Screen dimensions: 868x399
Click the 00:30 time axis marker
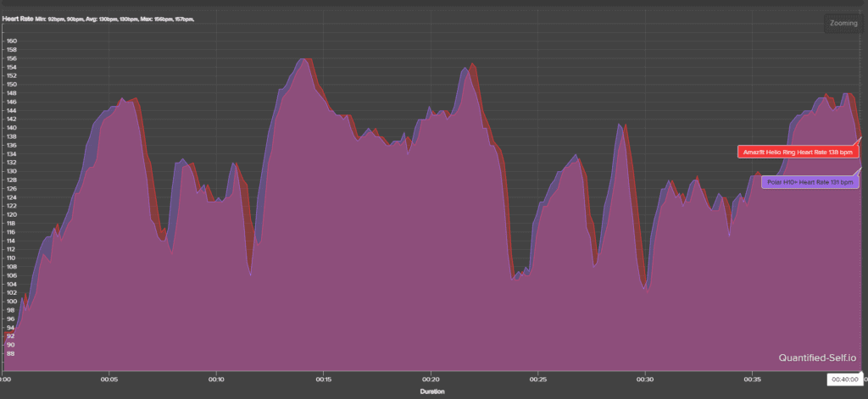click(x=645, y=380)
